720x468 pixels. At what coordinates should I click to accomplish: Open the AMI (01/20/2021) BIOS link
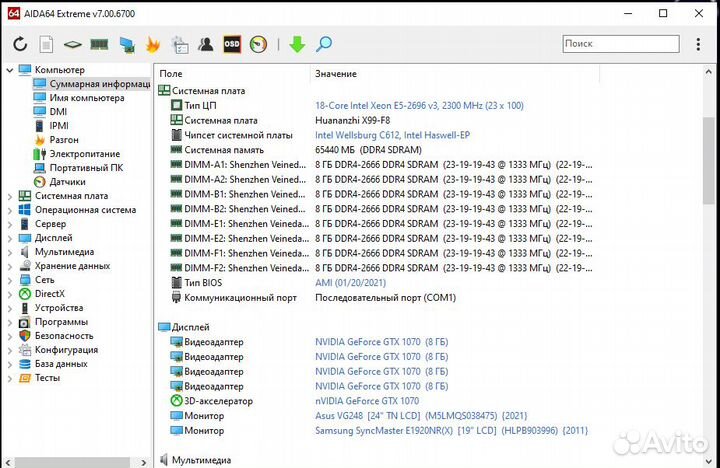point(350,283)
